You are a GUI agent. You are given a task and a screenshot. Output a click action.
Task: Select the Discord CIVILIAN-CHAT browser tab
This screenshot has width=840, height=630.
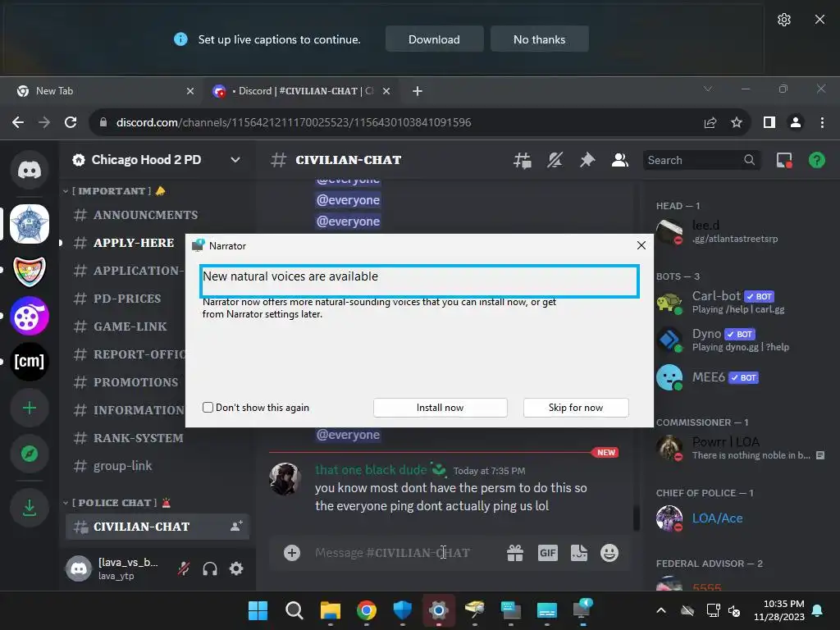coord(300,91)
